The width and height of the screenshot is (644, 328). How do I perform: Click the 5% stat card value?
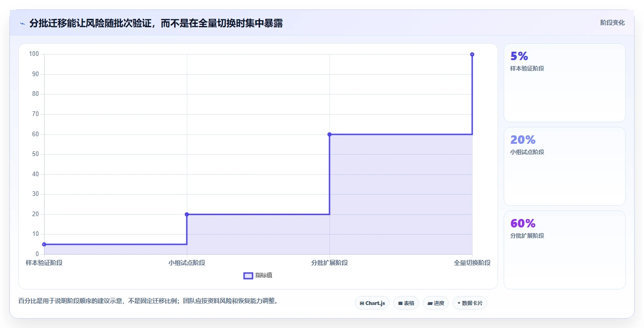(x=519, y=56)
